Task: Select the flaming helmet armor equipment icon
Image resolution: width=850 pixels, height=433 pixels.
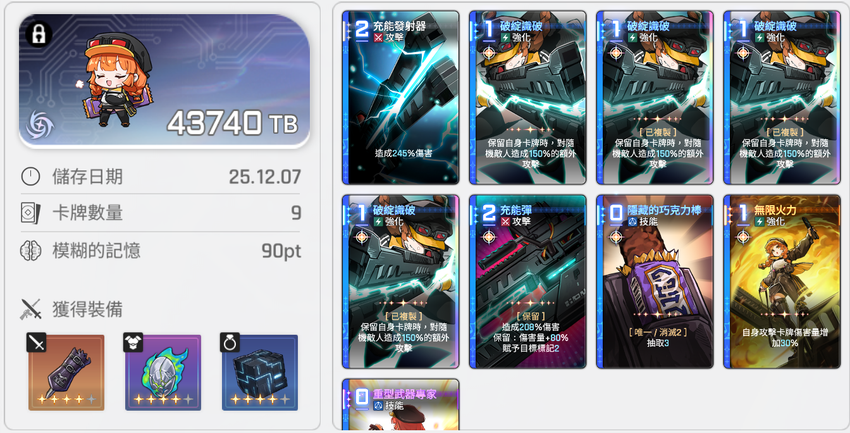Action: click(x=163, y=372)
